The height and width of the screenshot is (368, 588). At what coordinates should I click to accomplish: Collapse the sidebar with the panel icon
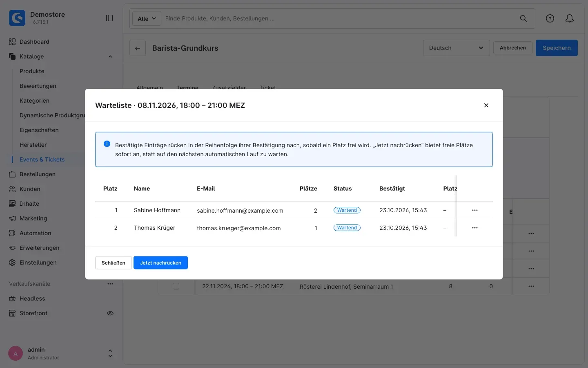[x=109, y=18]
